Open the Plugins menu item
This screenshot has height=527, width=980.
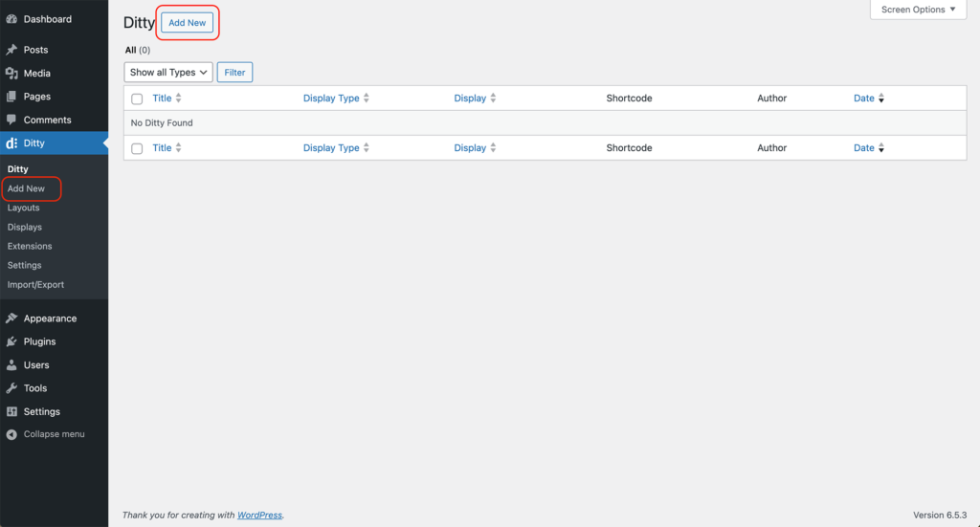39,341
